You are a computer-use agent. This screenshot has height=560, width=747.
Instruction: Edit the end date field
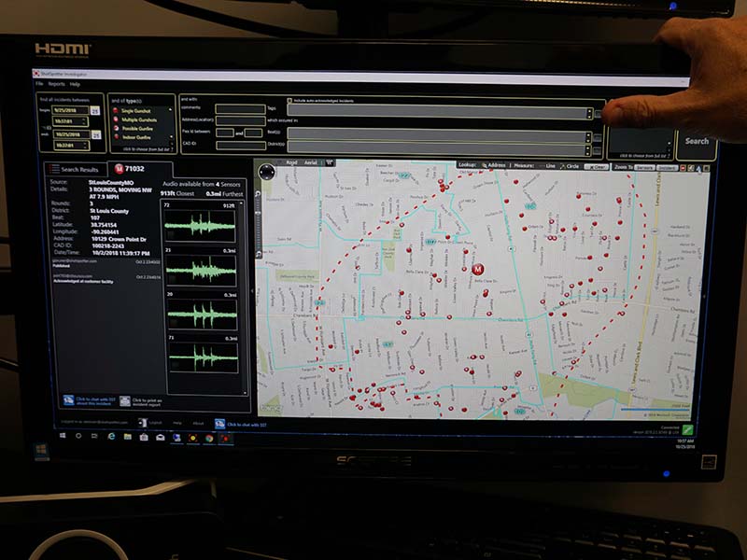pyautogui.click(x=72, y=134)
